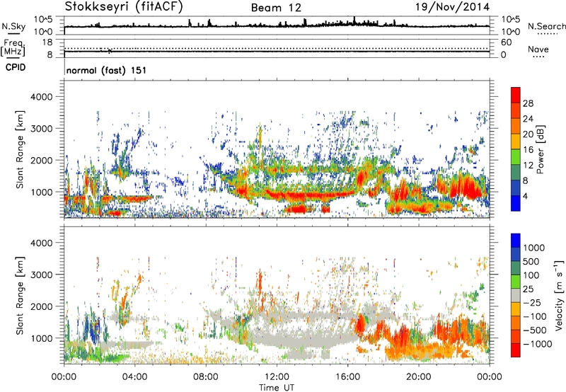Click the '04:00' time axis label

tap(135, 377)
